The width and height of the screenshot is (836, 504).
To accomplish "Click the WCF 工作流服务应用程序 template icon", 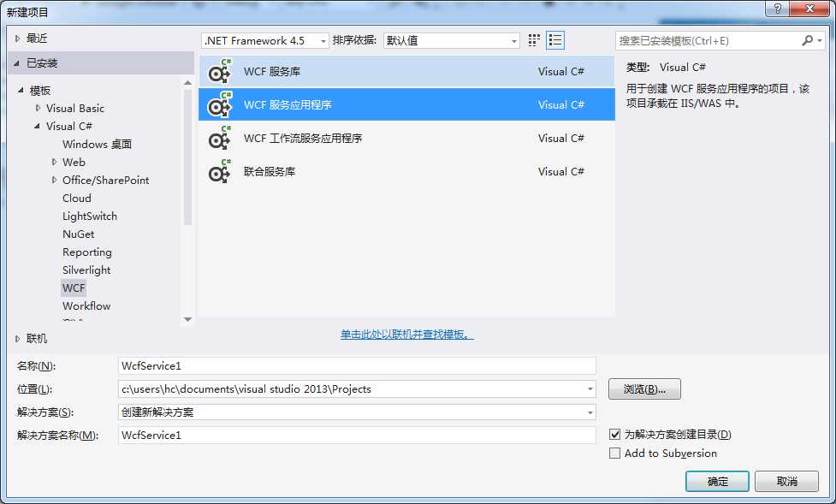I will point(219,138).
